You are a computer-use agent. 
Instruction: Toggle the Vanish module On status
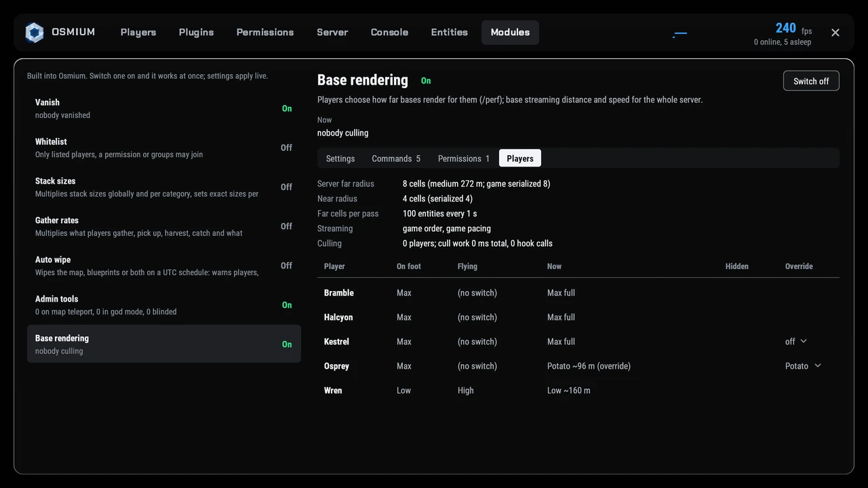coord(287,108)
